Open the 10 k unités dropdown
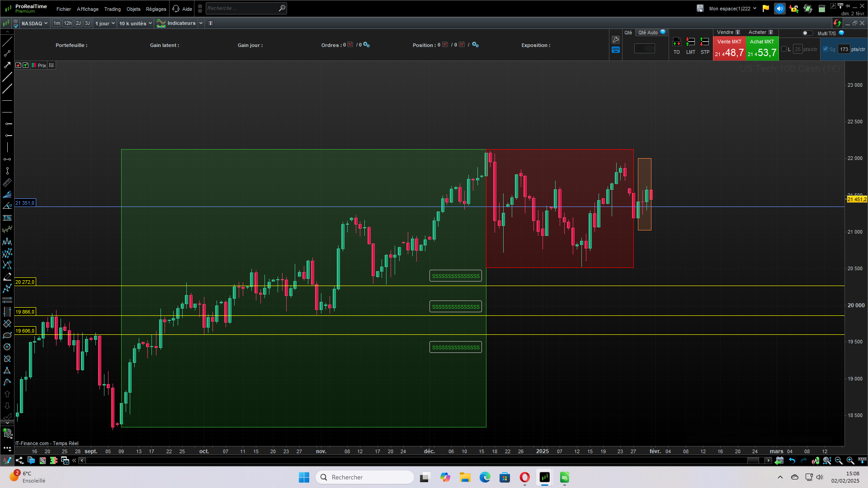This screenshot has width=868, height=488. [x=135, y=23]
